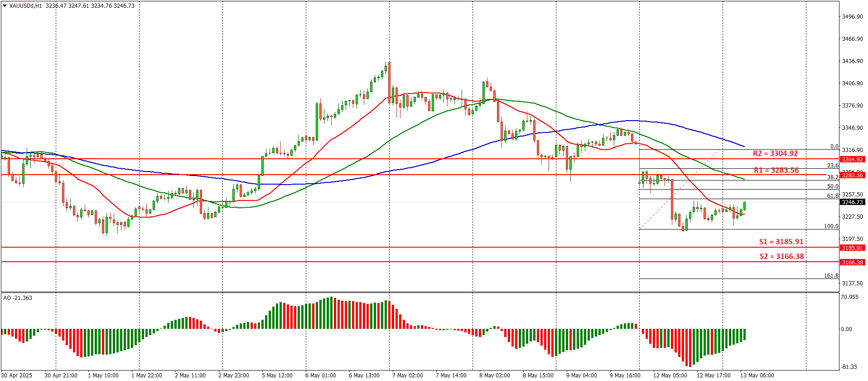The width and height of the screenshot is (868, 381).
Task: Click the AO -21.363 indicator label
Action: click(x=18, y=298)
